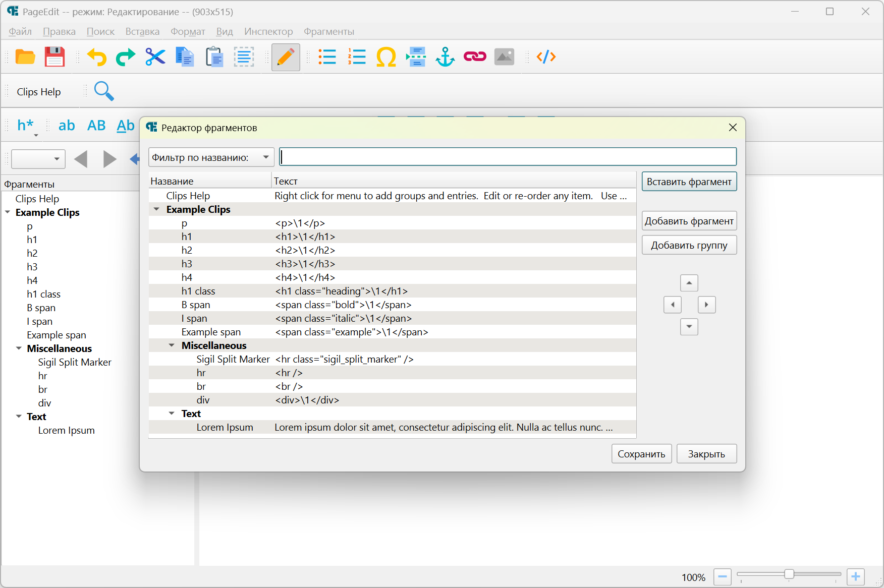This screenshot has height=588, width=884.
Task: Toggle the edit mode pencil icon
Action: click(286, 57)
